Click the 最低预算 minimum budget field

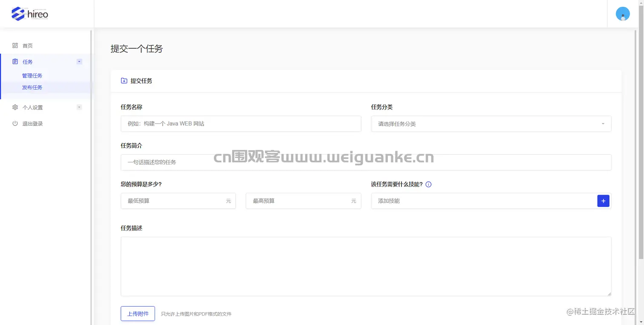(178, 201)
